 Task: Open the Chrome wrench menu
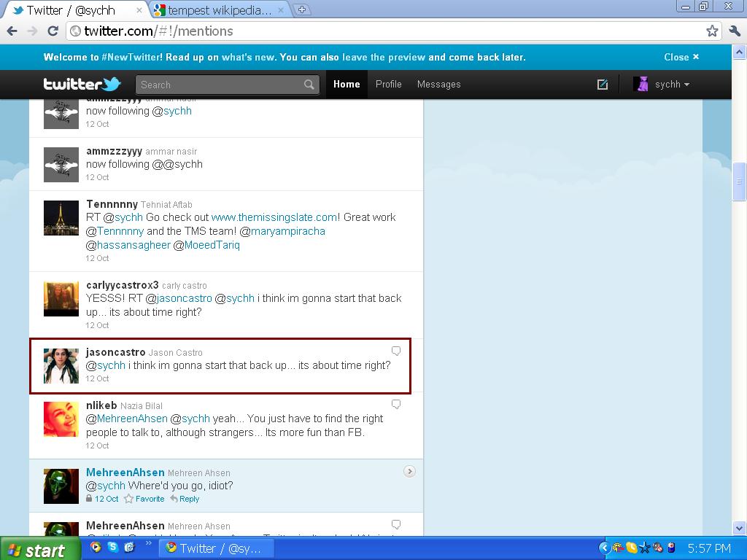coord(735,31)
